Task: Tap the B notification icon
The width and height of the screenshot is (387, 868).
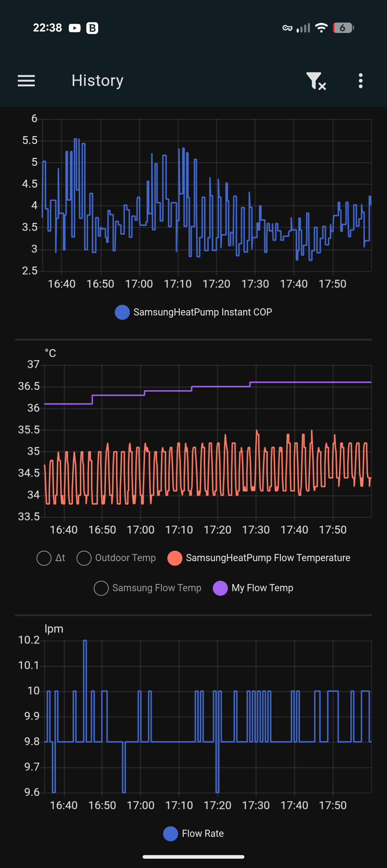Action: (92, 28)
